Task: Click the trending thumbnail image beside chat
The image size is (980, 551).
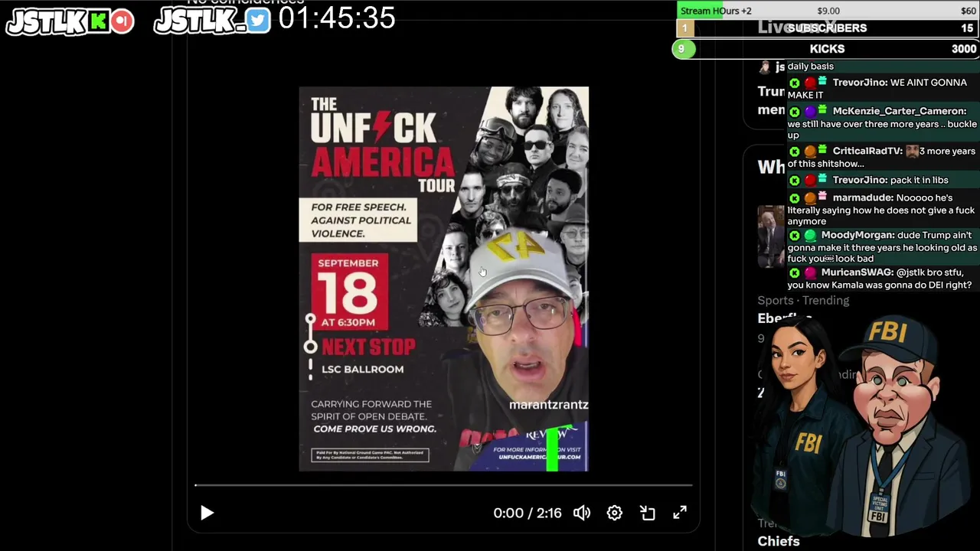Action: [x=771, y=236]
